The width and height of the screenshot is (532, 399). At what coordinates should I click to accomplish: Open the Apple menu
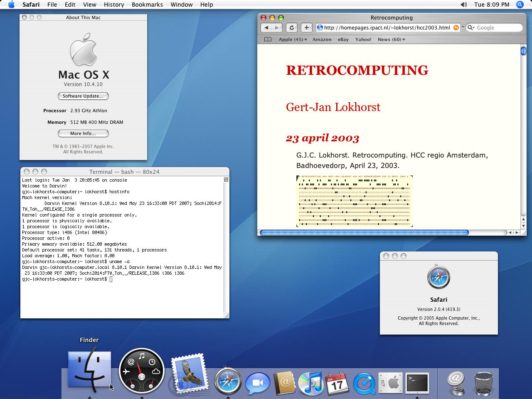(x=11, y=5)
